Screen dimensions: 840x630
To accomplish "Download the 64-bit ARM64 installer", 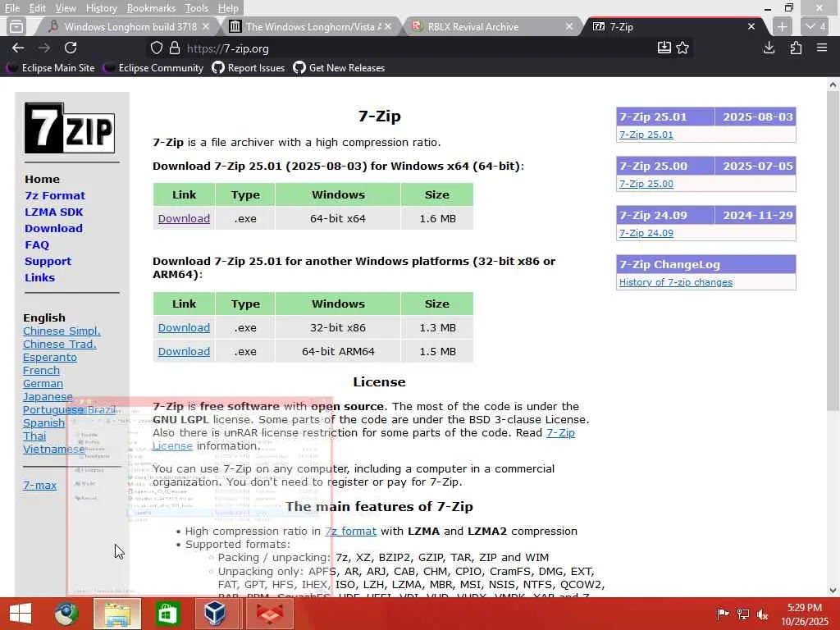I will click(184, 351).
